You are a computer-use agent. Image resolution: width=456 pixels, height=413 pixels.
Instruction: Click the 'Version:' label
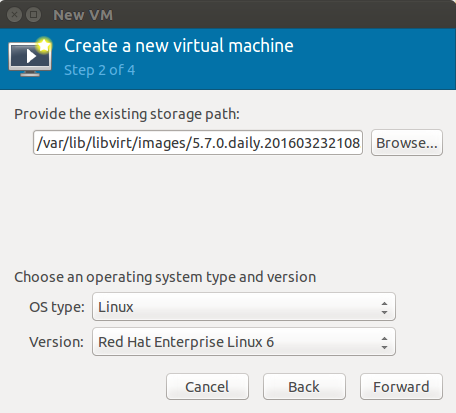(x=56, y=342)
